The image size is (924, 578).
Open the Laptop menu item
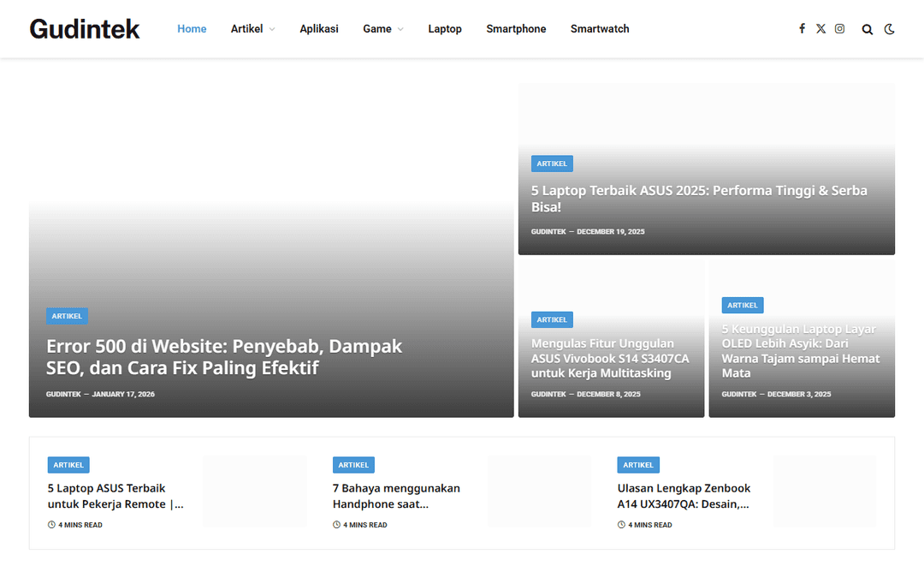445,29
